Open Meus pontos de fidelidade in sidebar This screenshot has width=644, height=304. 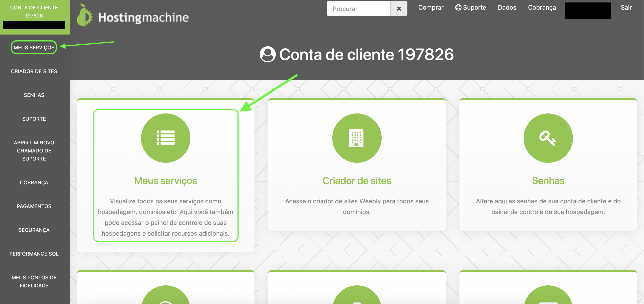pyautogui.click(x=34, y=282)
